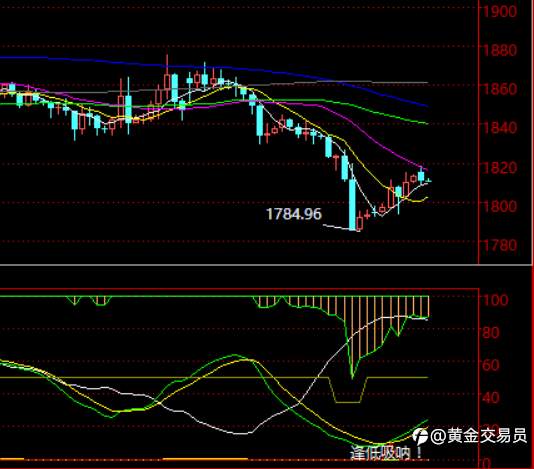Select the last small candlestick on chart
Viewport: 534px width, 469px height.
(429, 180)
